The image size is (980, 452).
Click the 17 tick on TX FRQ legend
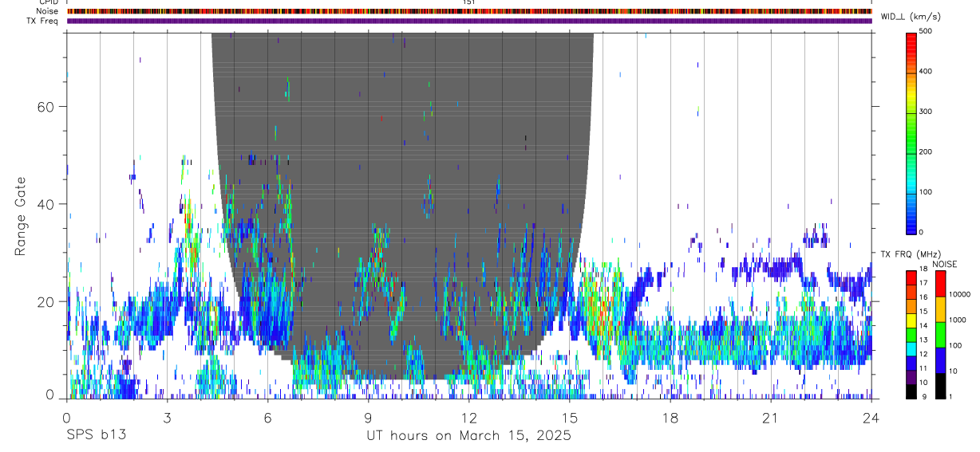pyautogui.click(x=923, y=283)
